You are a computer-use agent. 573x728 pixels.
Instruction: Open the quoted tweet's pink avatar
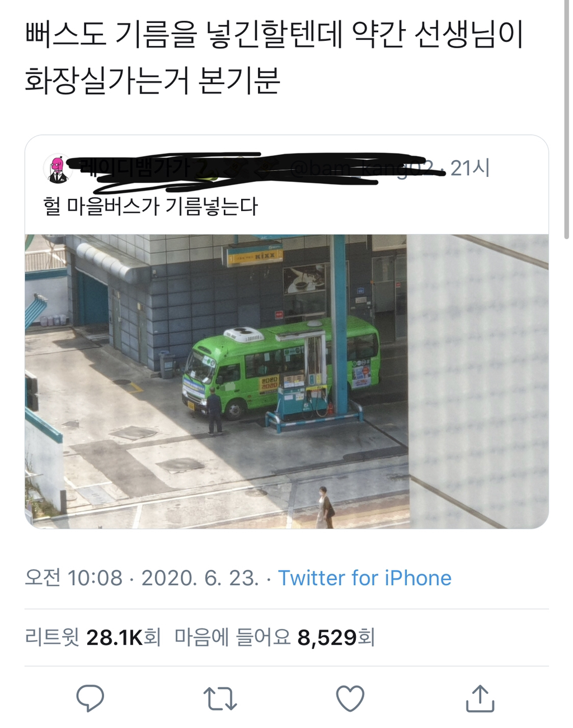(58, 169)
